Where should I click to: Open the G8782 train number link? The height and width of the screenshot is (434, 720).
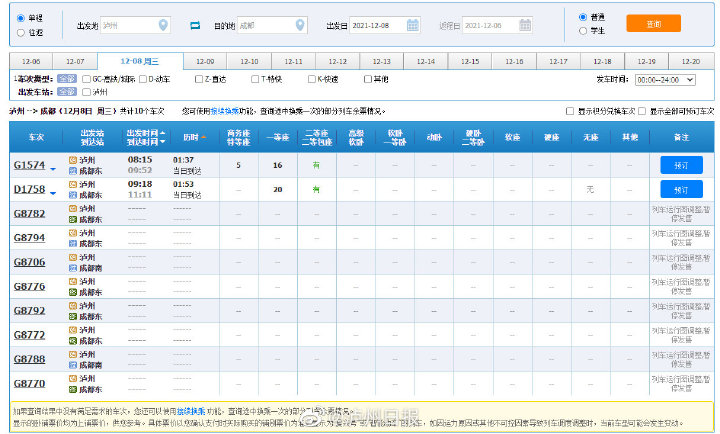29,214
